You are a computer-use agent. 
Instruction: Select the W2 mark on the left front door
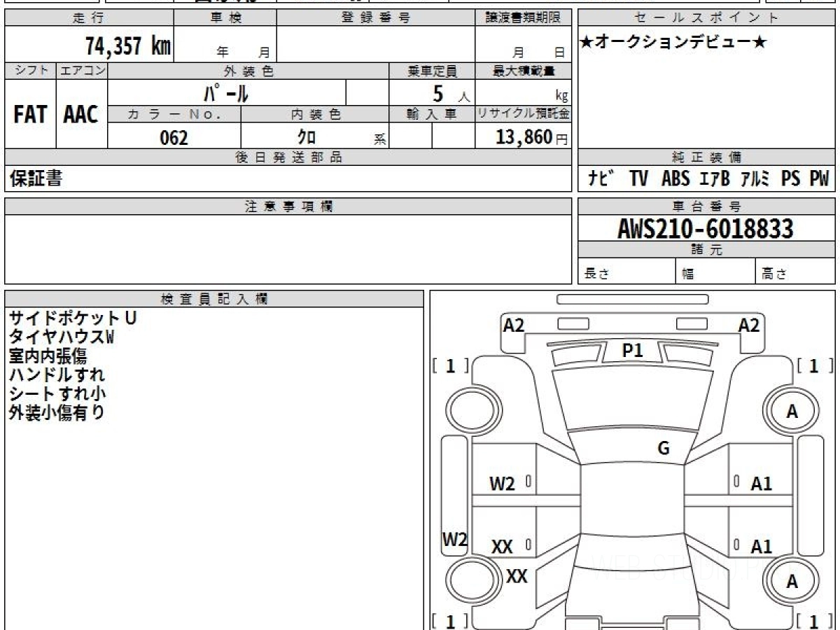(x=502, y=484)
